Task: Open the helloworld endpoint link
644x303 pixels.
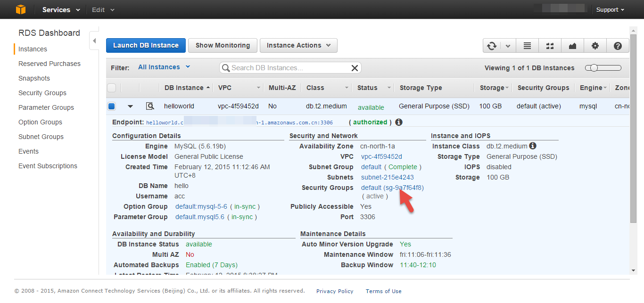Action: click(239, 123)
